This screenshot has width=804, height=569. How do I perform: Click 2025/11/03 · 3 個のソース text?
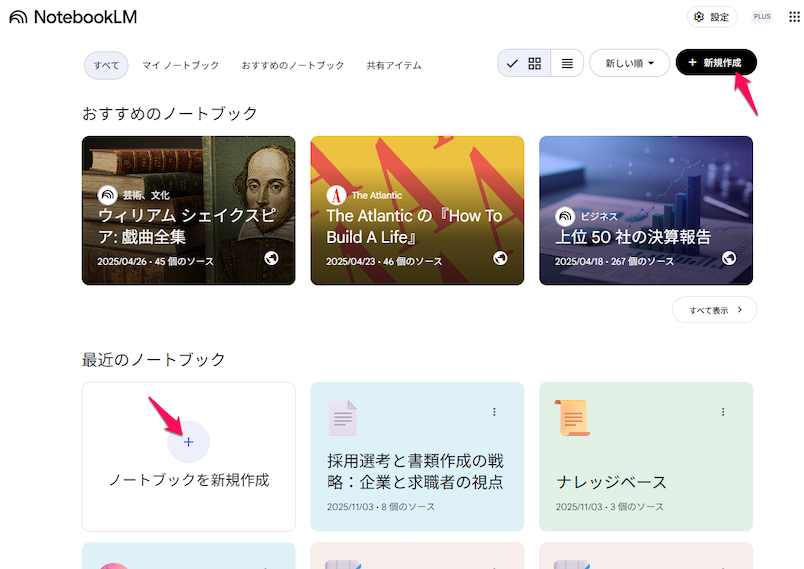pyautogui.click(x=610, y=507)
